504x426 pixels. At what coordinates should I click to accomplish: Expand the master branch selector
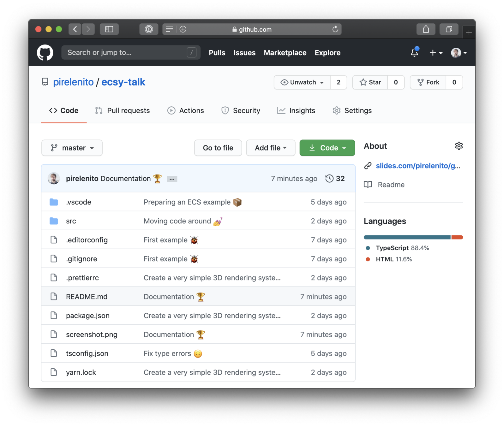tap(72, 148)
